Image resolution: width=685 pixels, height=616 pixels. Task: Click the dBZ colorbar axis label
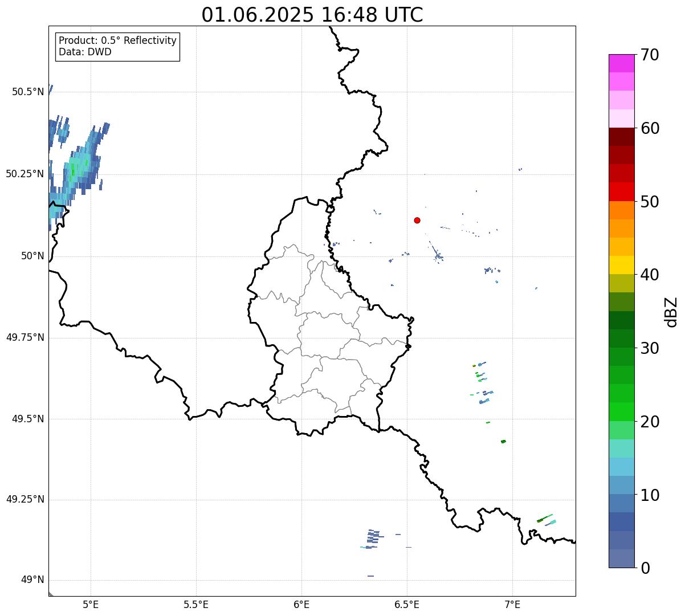pos(671,312)
